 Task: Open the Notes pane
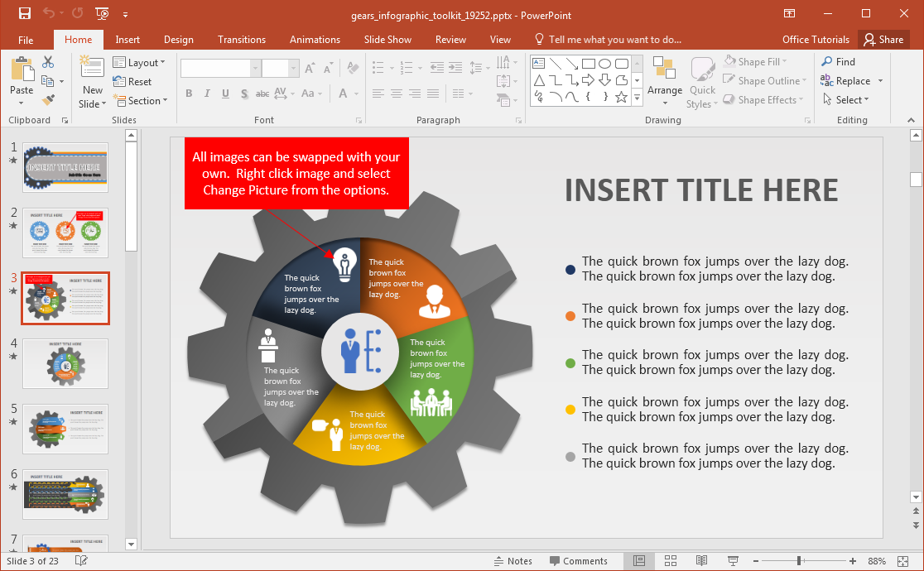click(512, 561)
